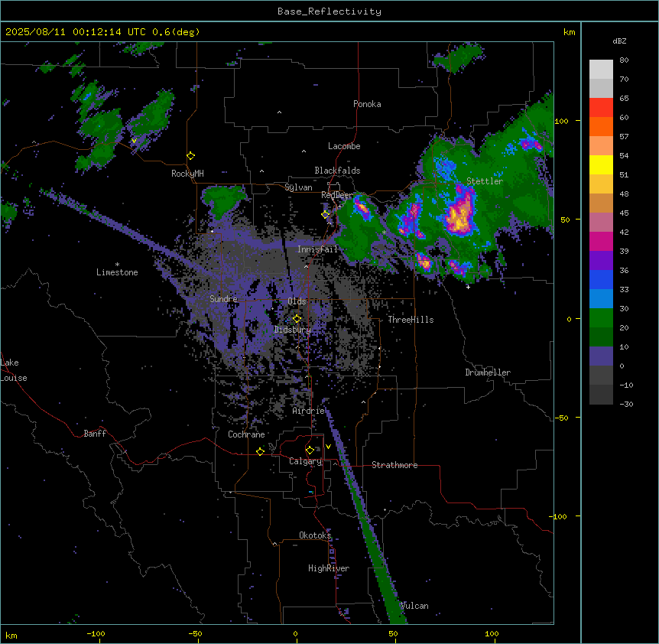Click the Banff label

95,434
